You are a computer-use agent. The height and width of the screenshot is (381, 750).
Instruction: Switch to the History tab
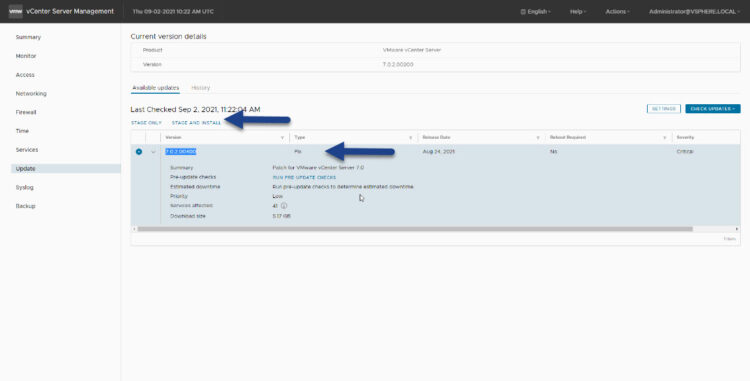tap(201, 88)
